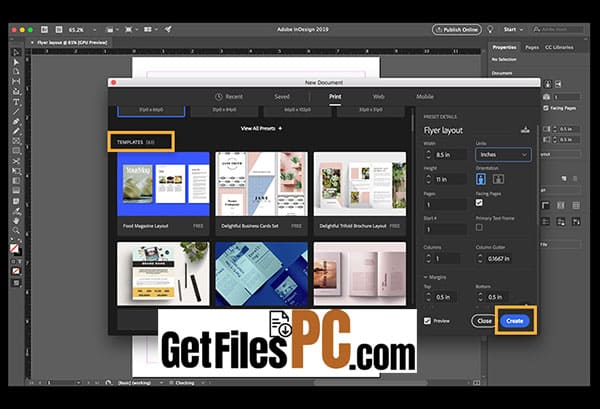
Task: Switch to the Print tab
Action: [x=335, y=97]
